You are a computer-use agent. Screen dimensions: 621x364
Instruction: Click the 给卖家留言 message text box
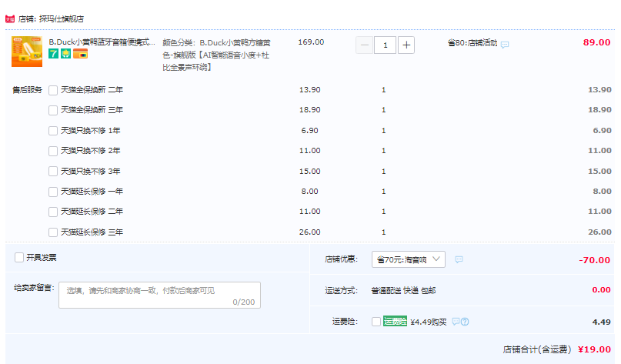[159, 295]
